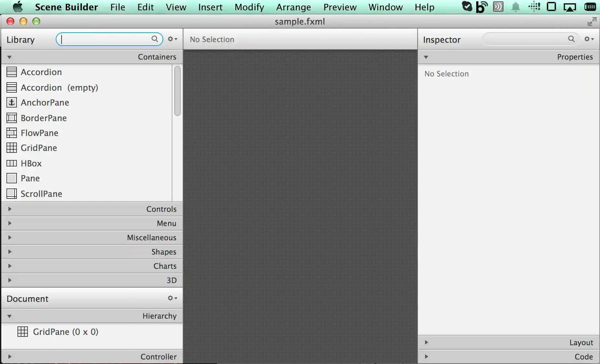
Task: Open the Arrange menu
Action: tap(294, 7)
